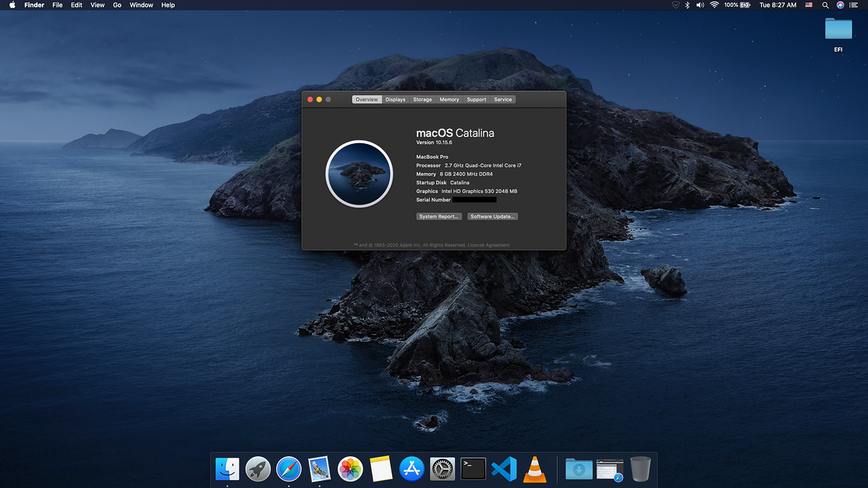Image resolution: width=868 pixels, height=488 pixels.
Task: Open the File menu
Action: click(x=57, y=5)
